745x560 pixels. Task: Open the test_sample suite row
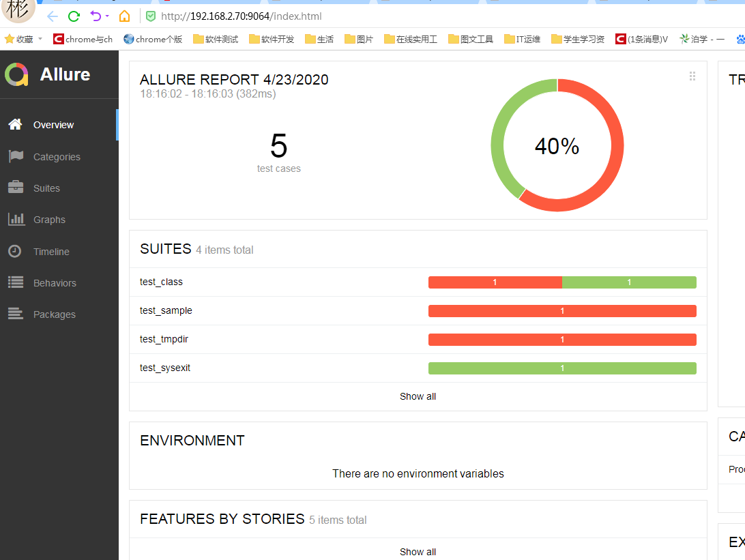(418, 310)
